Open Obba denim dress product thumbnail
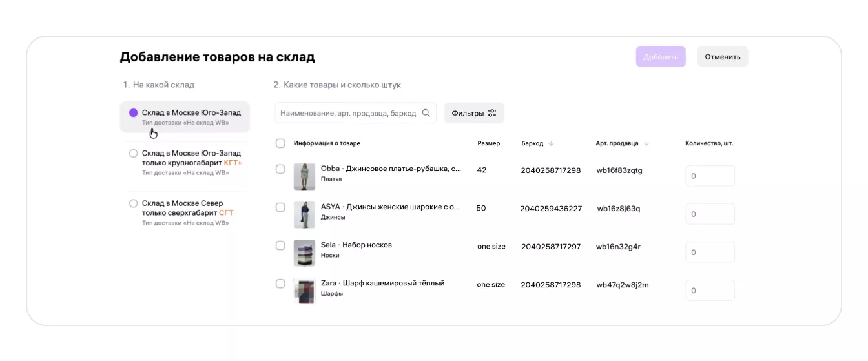The image size is (868, 361). (x=304, y=176)
